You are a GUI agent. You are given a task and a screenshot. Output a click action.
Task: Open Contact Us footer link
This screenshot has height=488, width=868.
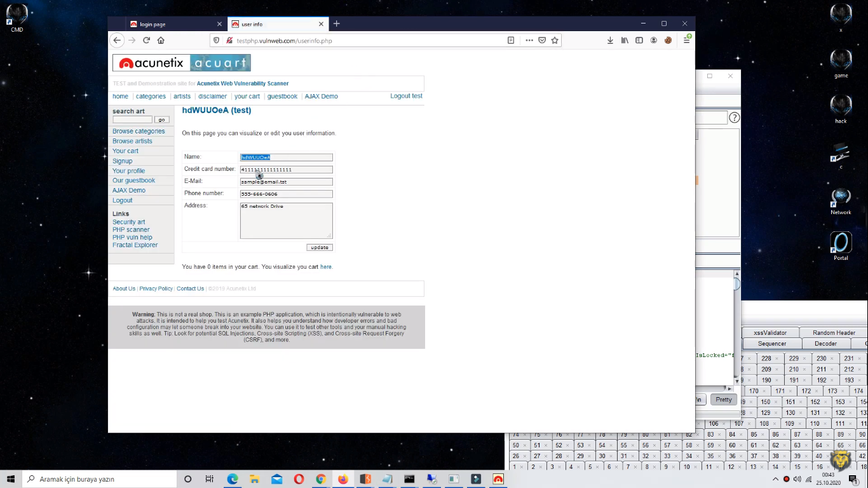[x=191, y=288]
